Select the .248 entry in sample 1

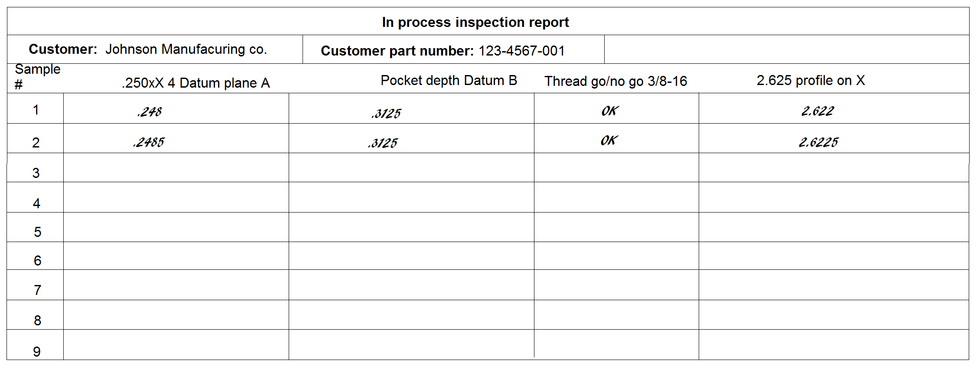click(150, 112)
